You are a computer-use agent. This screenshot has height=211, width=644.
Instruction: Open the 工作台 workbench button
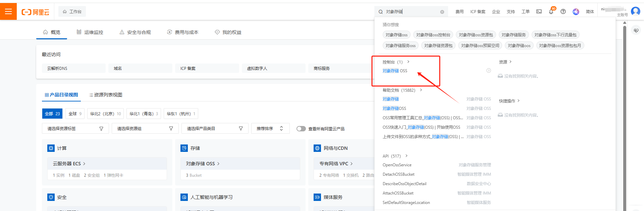[x=72, y=11]
